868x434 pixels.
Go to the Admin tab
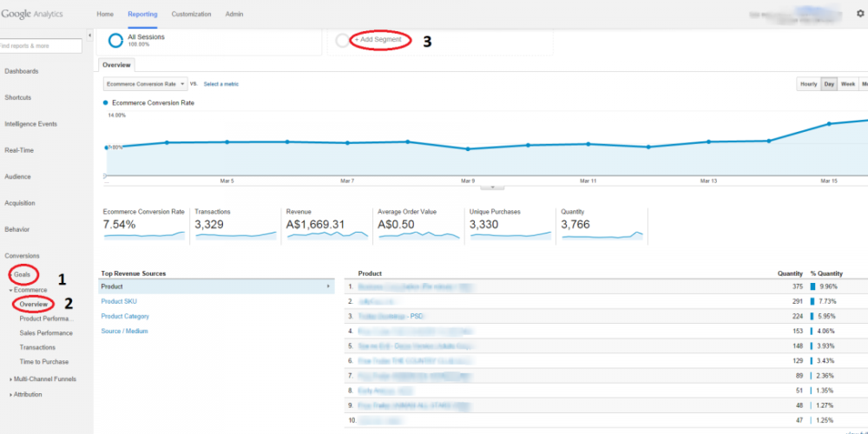tap(234, 15)
